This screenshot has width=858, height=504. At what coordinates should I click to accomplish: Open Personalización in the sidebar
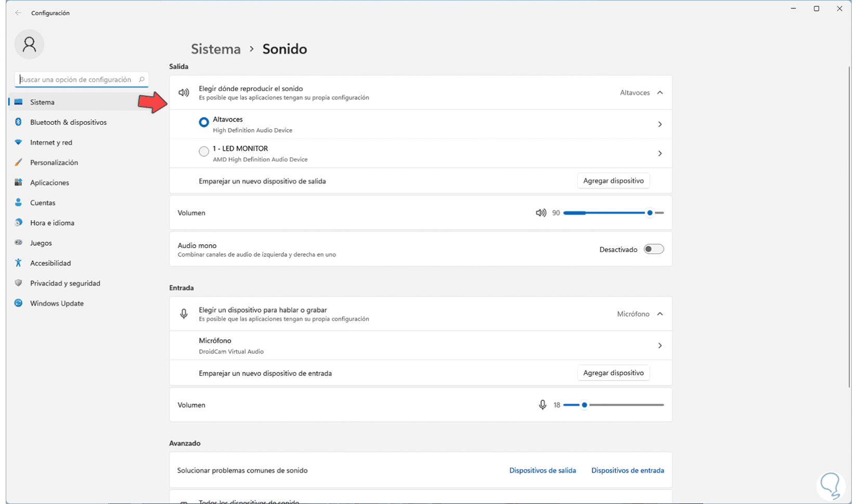tap(54, 163)
